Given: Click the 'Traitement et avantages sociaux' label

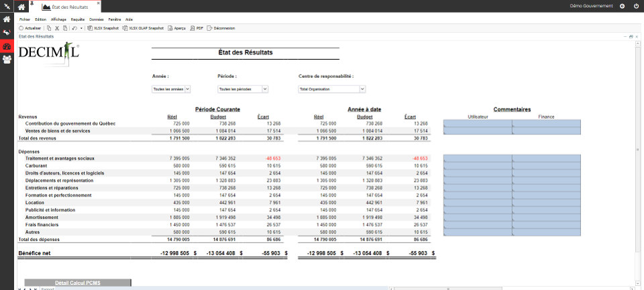Looking at the screenshot, I should click(60, 158).
